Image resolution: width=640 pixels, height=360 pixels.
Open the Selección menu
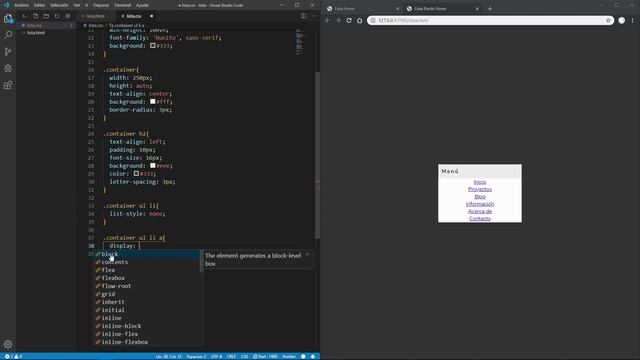(x=59, y=5)
